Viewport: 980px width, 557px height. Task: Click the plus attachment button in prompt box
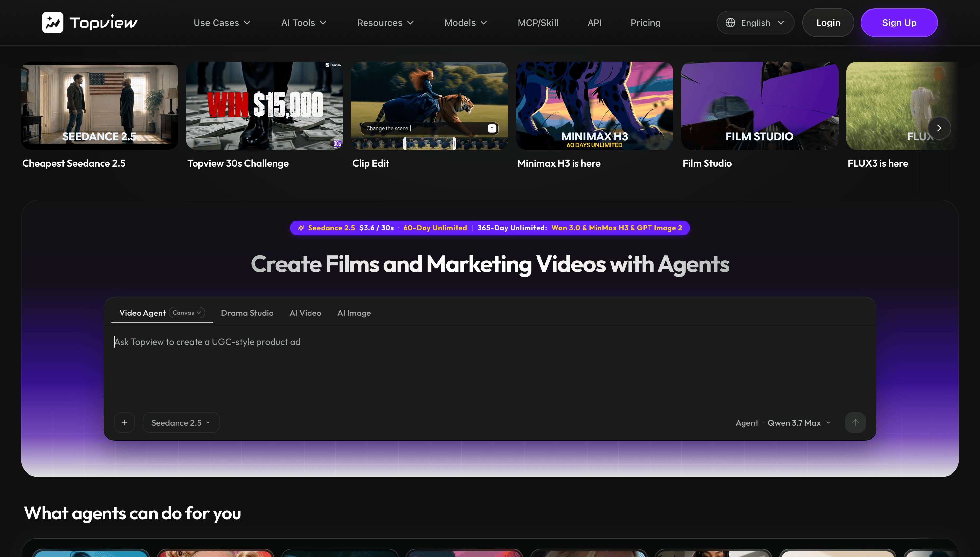(124, 422)
